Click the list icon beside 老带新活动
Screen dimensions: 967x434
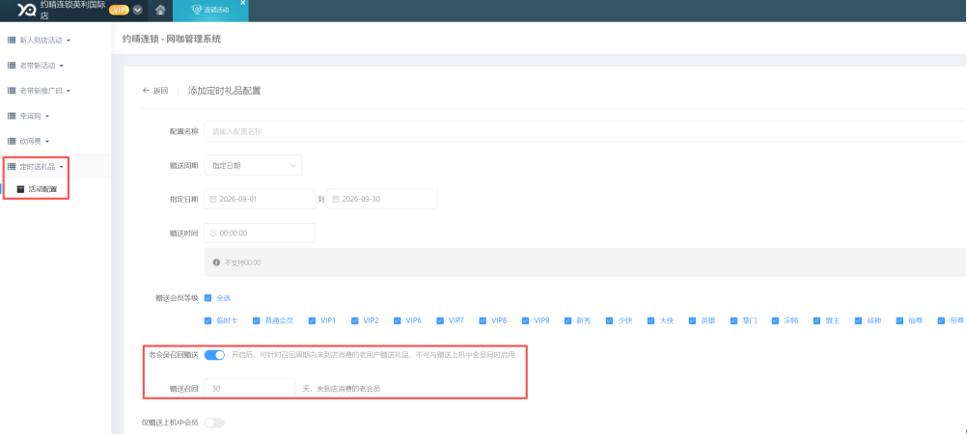point(11,65)
